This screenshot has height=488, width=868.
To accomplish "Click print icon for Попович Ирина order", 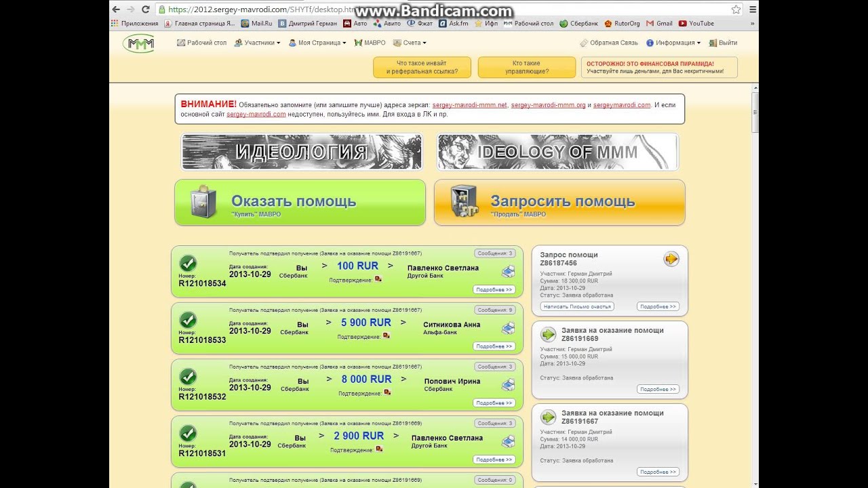I will coord(508,385).
